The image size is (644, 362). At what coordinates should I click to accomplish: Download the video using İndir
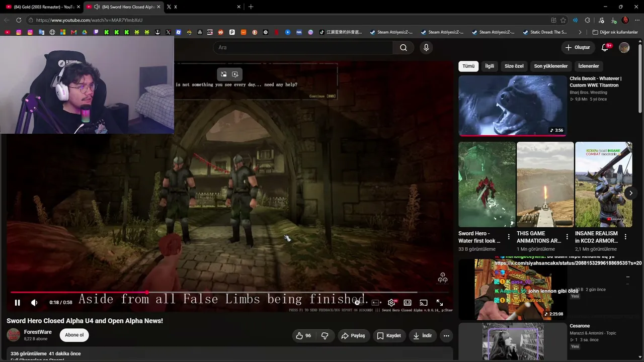[422, 335]
